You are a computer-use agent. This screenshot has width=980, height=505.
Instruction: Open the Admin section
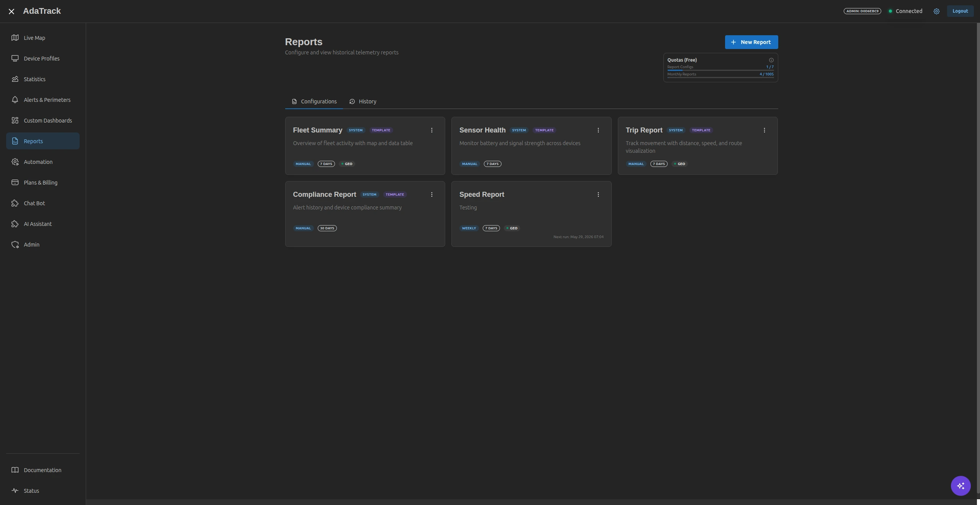click(x=43, y=245)
